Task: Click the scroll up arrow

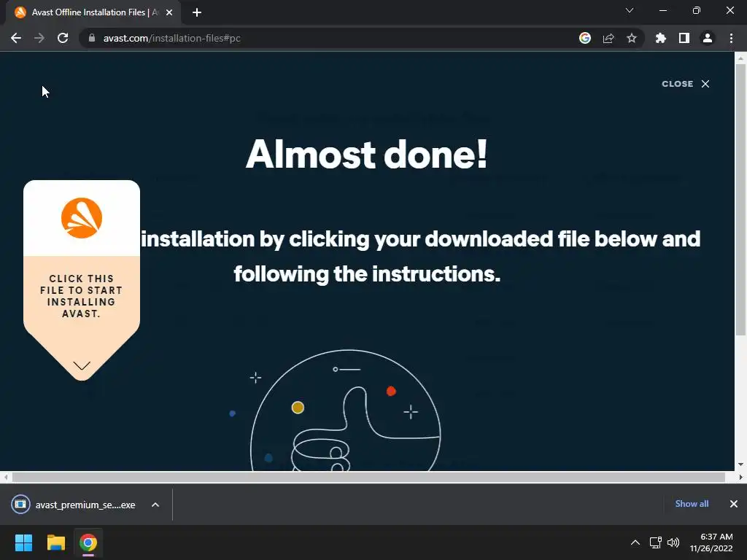Action: [x=740, y=58]
